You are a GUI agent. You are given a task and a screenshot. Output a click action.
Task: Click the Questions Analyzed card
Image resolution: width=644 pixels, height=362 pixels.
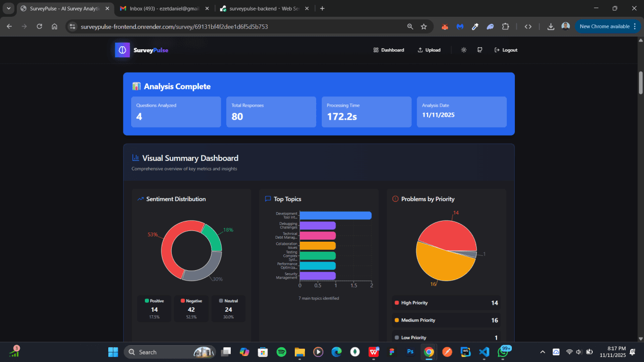point(176,112)
